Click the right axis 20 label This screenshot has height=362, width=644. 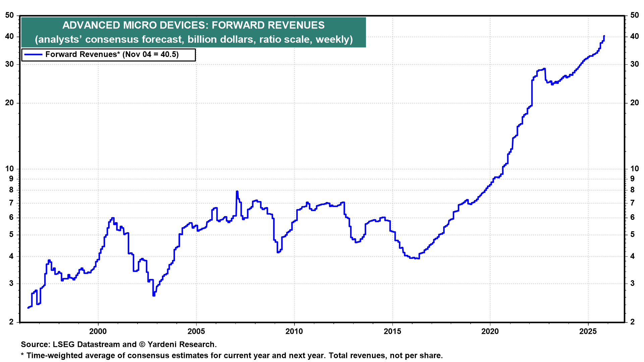click(634, 103)
